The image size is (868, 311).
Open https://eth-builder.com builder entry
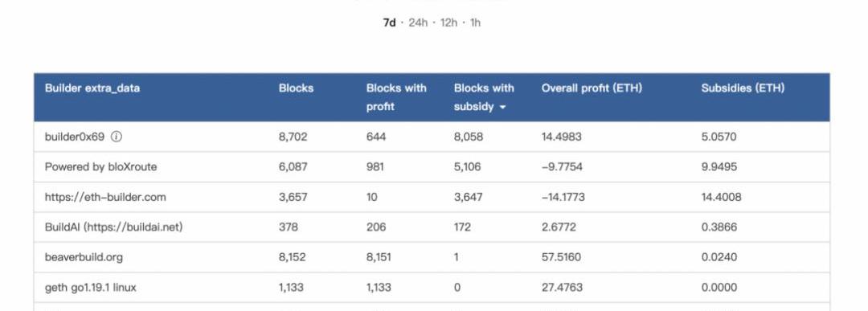(x=105, y=197)
